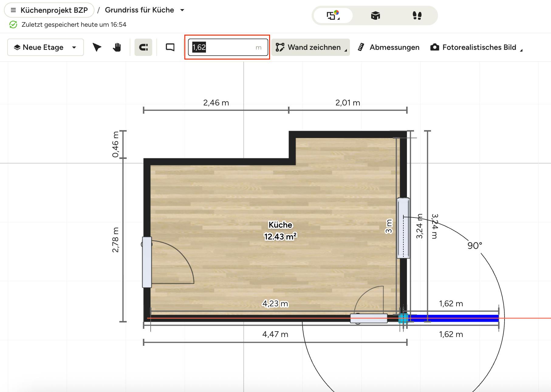Click the green saved status icon
The image size is (551, 392).
coord(13,25)
